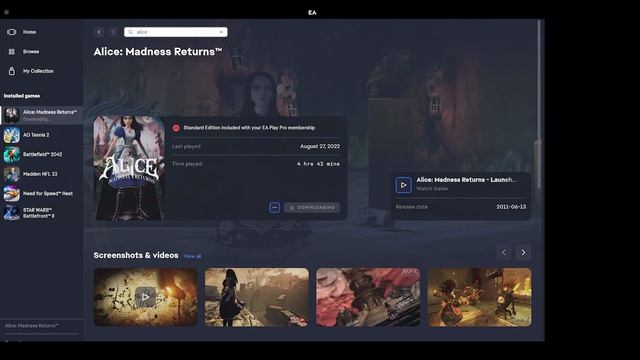Click the Alice sidebar thumbnail icon
This screenshot has height=360, width=640.
pos(11,115)
